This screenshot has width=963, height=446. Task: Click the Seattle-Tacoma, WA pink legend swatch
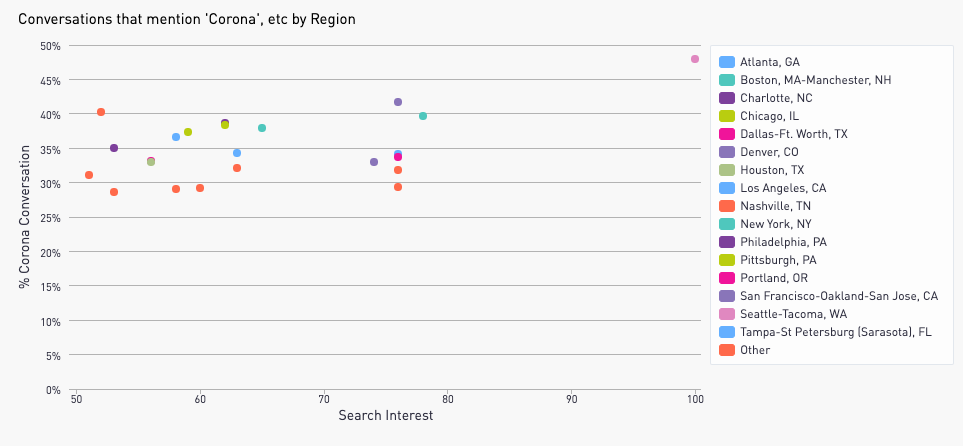click(727, 314)
